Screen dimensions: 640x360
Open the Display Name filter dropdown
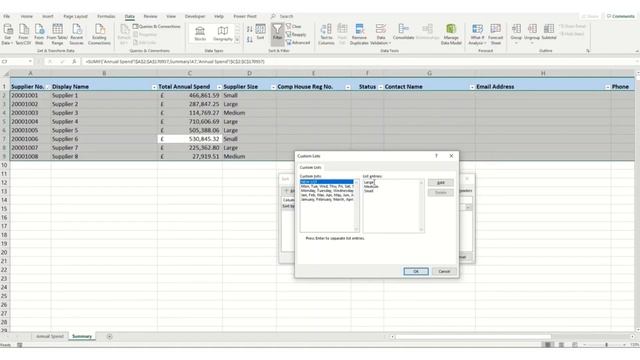(x=154, y=87)
